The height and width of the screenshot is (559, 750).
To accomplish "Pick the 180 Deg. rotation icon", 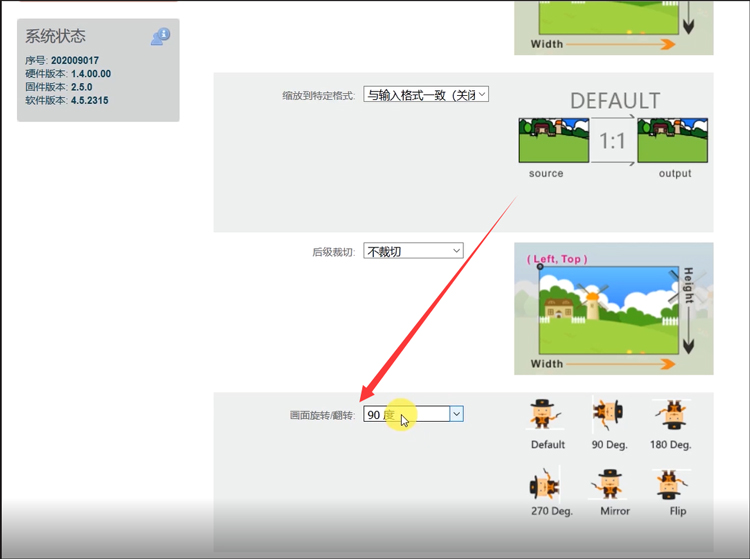I will [x=671, y=415].
